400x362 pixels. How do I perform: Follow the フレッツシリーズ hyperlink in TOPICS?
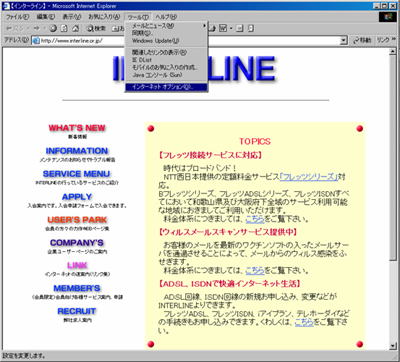(308, 177)
